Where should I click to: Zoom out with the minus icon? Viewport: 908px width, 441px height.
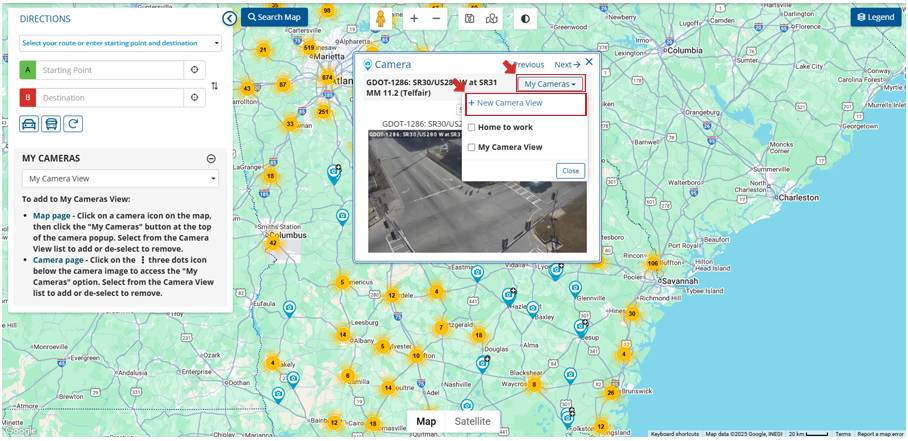[436, 19]
